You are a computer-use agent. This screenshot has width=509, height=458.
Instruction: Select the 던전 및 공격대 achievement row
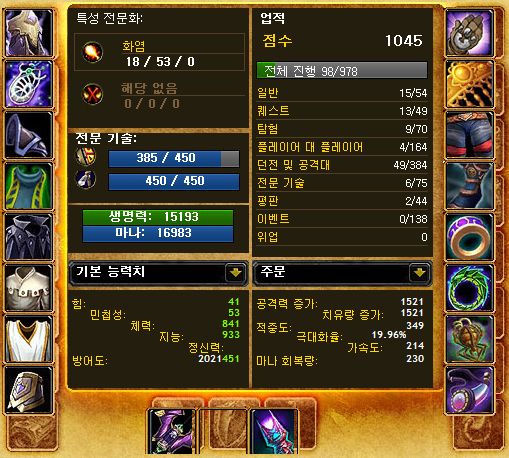(x=342, y=165)
